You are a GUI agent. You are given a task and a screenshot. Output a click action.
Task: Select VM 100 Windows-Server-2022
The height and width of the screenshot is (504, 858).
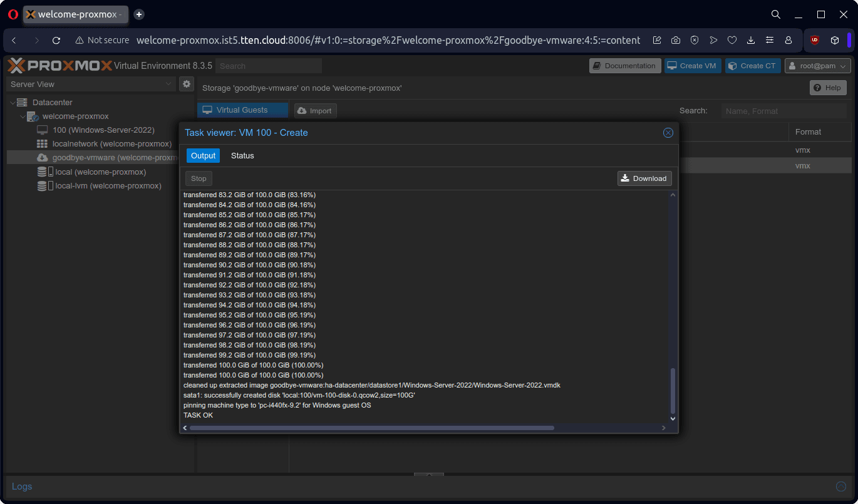point(103,130)
